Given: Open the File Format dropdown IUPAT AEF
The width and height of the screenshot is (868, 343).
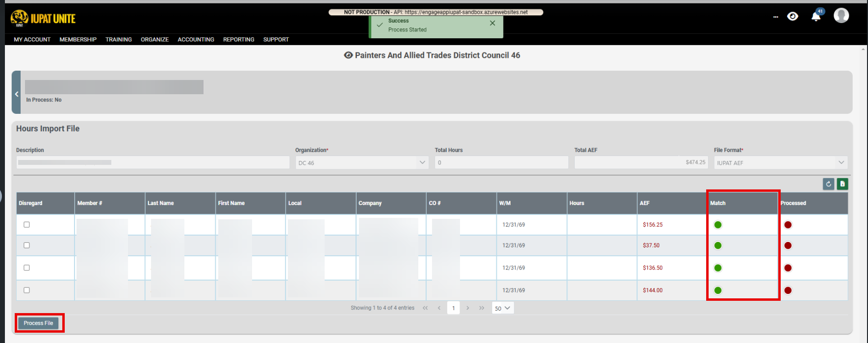Looking at the screenshot, I should click(x=781, y=162).
